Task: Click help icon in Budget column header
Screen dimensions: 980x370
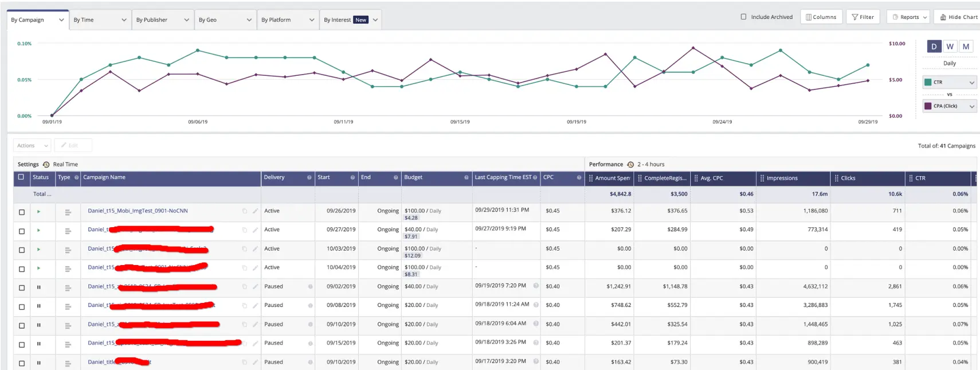Action: pos(466,178)
